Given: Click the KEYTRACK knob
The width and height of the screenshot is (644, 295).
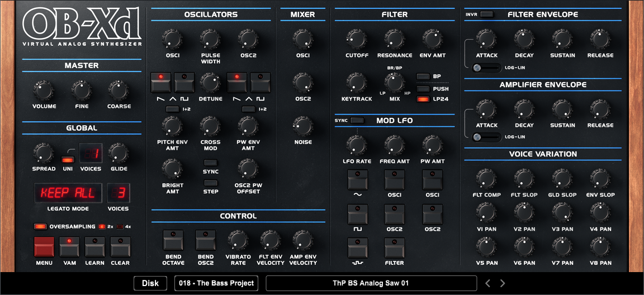Looking at the screenshot, I should point(357,83).
